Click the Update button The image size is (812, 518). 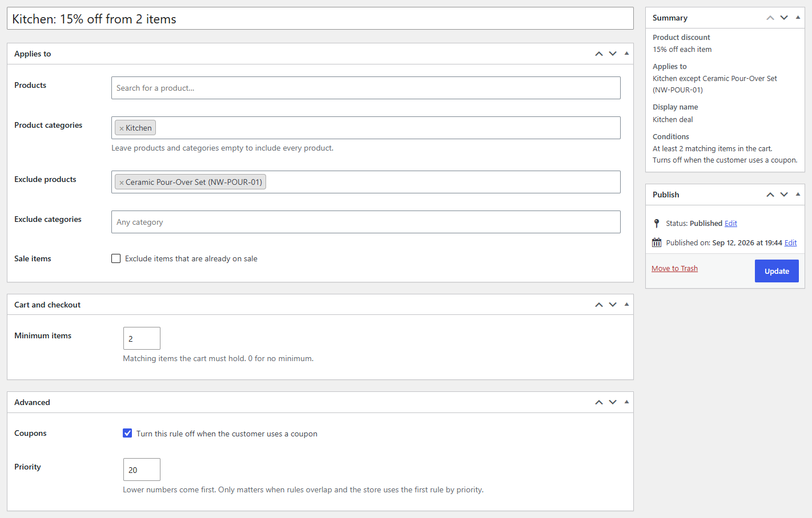[x=777, y=271]
